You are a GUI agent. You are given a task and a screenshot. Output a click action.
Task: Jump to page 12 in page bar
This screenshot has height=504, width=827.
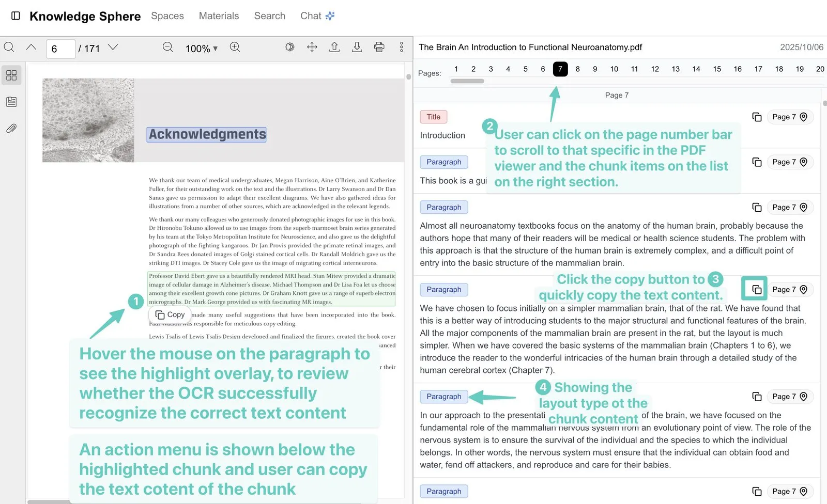[655, 69]
